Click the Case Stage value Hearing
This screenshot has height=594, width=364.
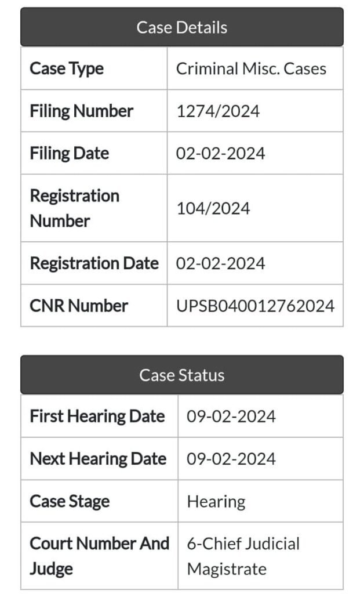(216, 501)
